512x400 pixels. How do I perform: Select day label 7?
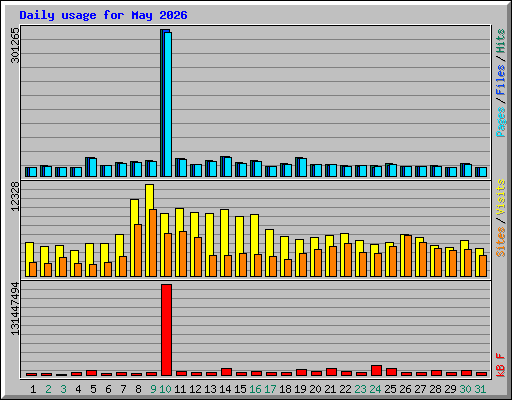coord(123,389)
